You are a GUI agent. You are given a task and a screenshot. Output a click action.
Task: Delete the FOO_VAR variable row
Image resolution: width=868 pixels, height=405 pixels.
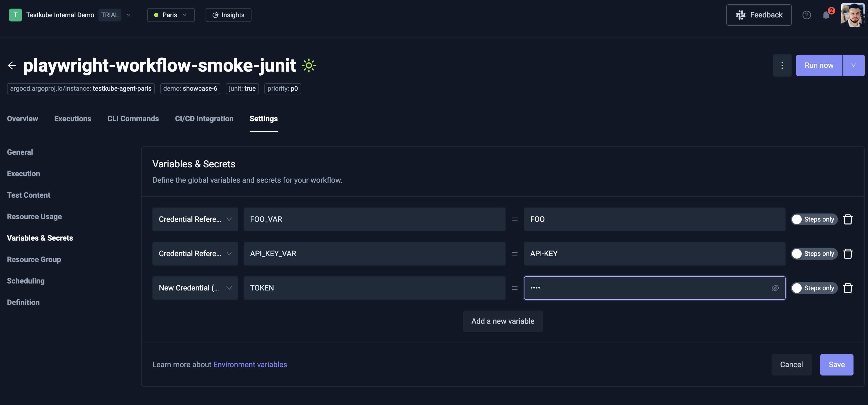[x=848, y=219]
